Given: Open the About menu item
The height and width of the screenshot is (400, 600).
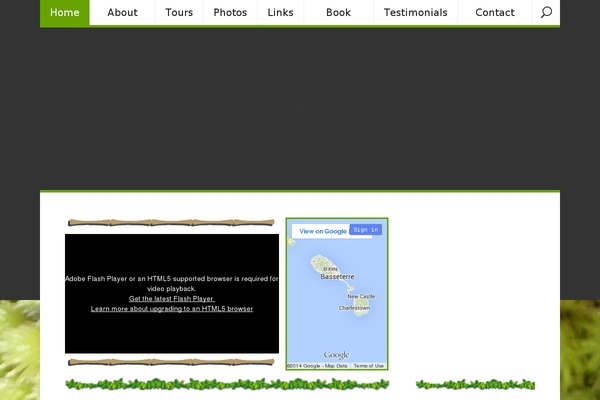Looking at the screenshot, I should pos(122,13).
